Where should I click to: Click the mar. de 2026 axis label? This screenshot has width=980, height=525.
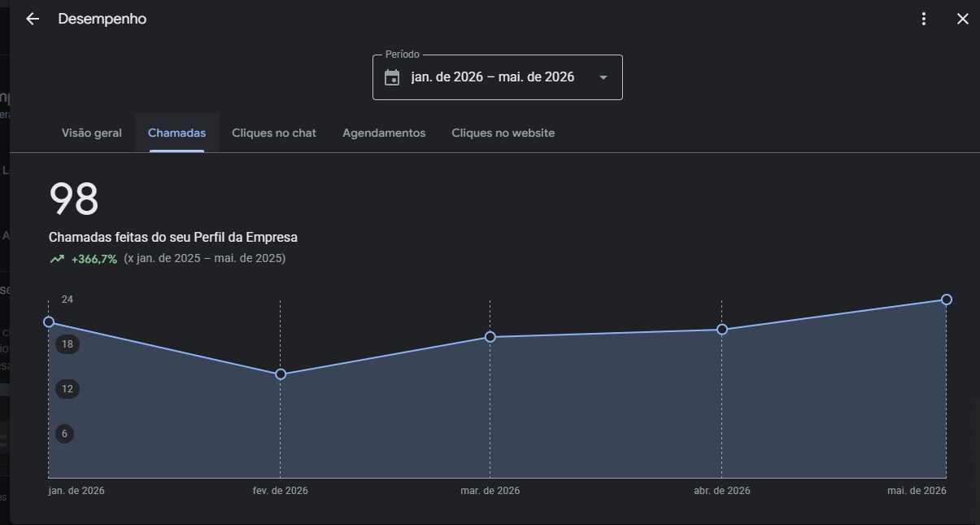[490, 491]
